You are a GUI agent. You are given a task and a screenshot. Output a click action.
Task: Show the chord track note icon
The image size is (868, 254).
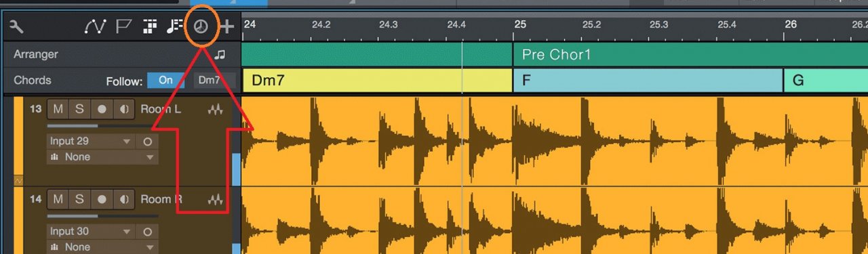pos(175,27)
